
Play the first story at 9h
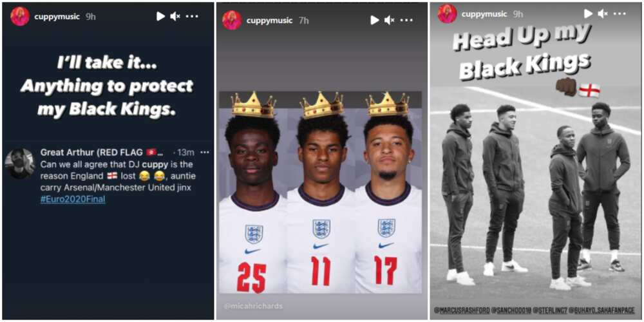click(160, 17)
